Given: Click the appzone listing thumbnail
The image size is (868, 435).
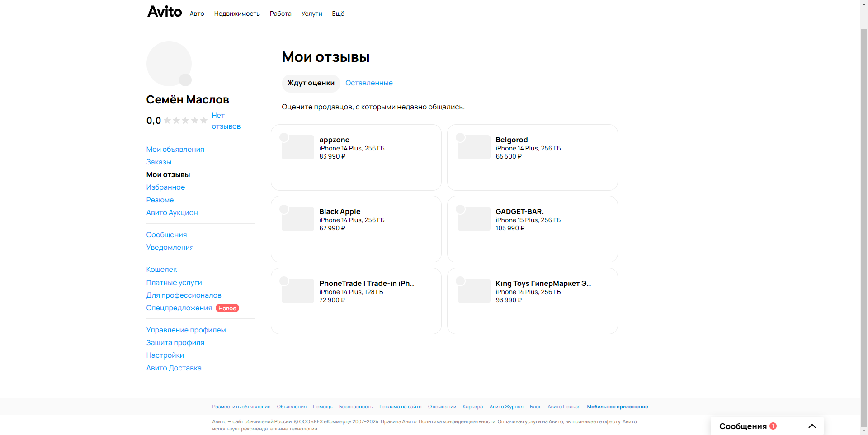Looking at the screenshot, I should (x=298, y=147).
